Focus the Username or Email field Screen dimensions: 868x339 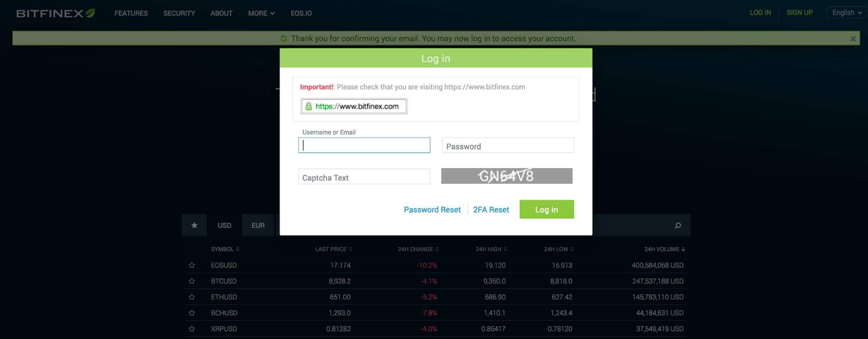pos(364,145)
